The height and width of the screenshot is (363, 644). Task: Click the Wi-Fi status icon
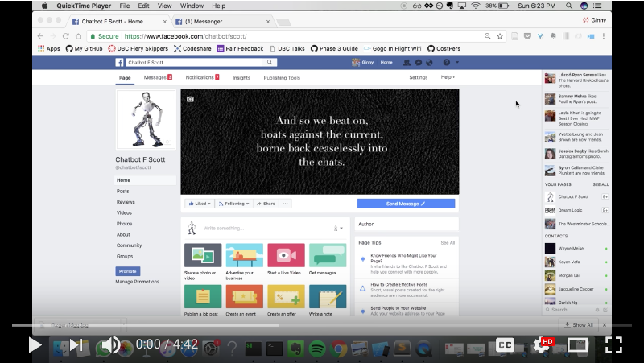tap(476, 6)
